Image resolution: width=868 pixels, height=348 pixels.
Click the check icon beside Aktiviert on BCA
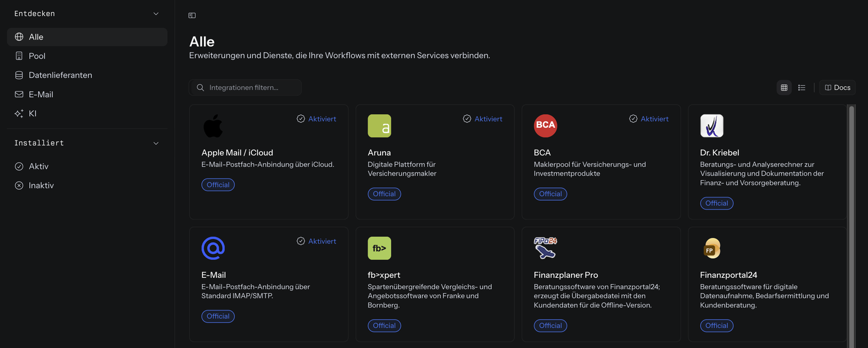click(633, 119)
